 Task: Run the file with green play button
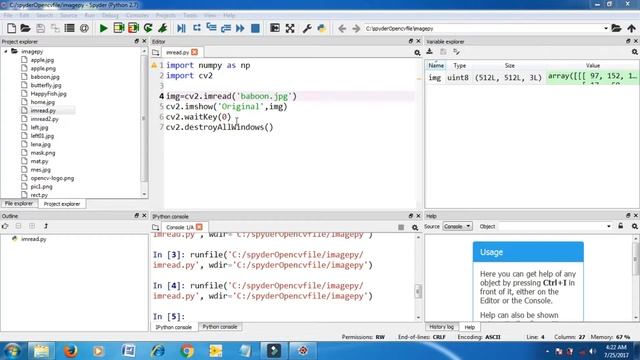tap(104, 28)
